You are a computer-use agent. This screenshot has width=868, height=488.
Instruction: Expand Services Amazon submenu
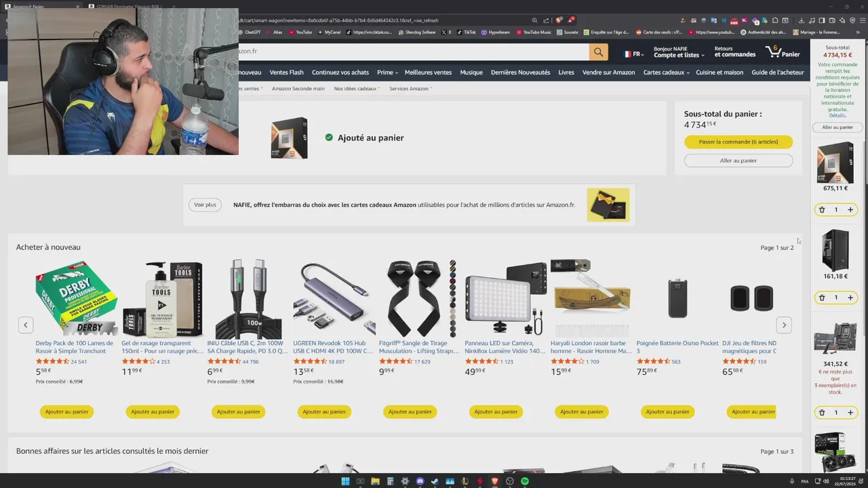point(410,89)
